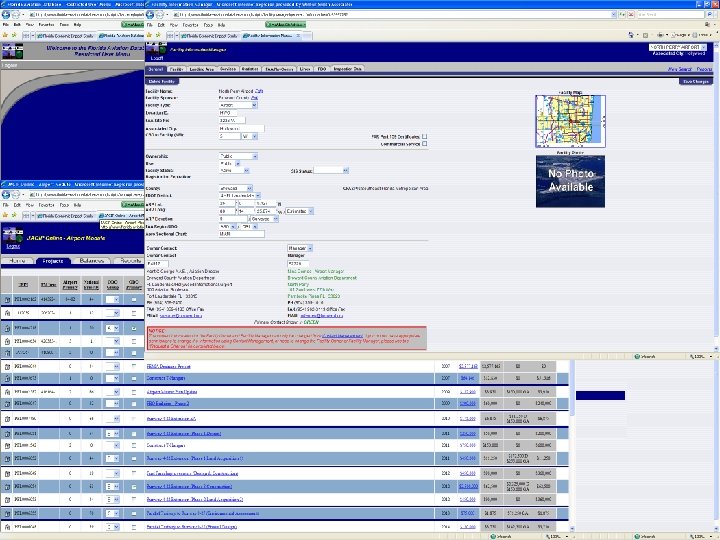Switch to Inspection Data tab
This screenshot has height=540, width=720.
click(x=347, y=69)
